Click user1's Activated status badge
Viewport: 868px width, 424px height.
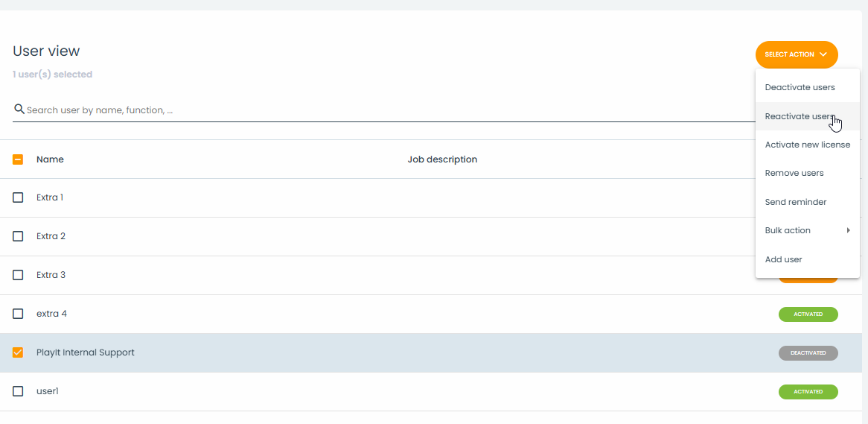(x=808, y=392)
